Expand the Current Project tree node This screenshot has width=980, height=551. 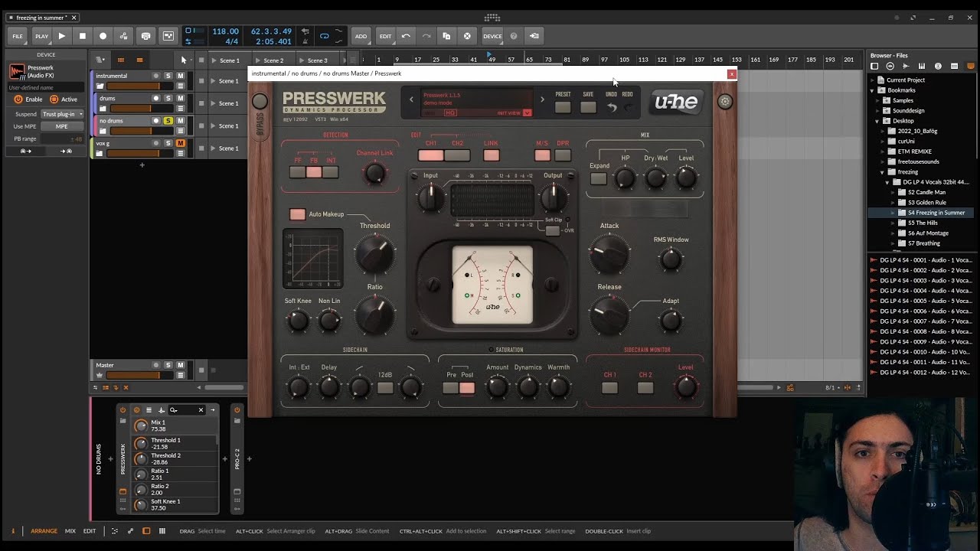[872, 80]
